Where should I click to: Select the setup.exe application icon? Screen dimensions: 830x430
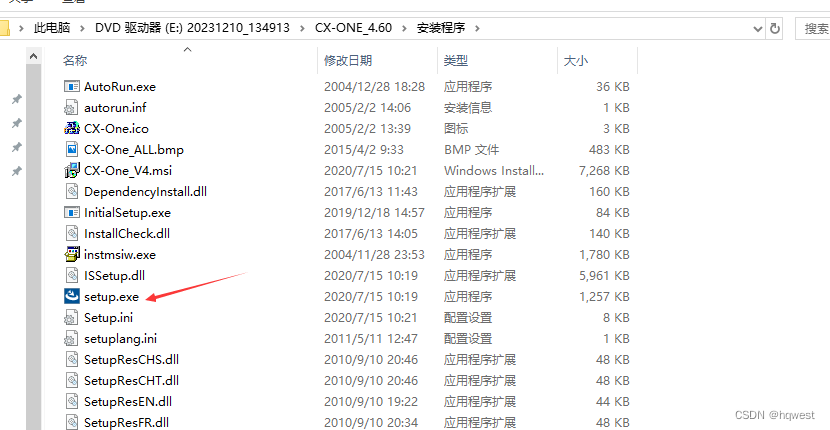71,297
